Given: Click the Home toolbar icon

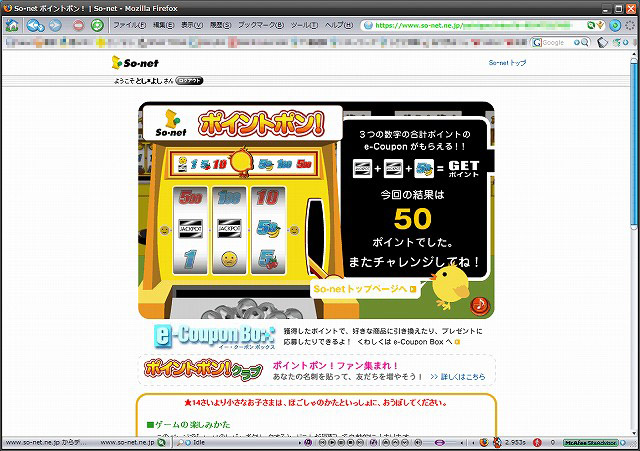Looking at the screenshot, I should 12,25.
